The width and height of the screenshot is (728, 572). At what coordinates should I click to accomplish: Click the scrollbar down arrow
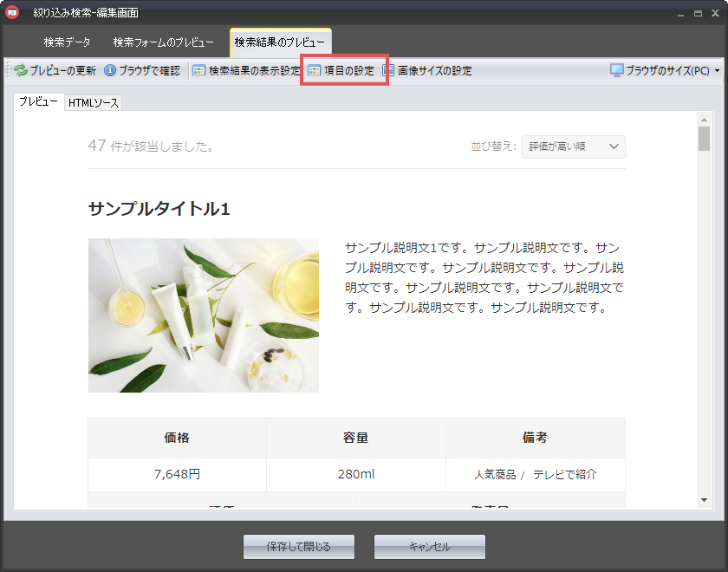[x=705, y=500]
